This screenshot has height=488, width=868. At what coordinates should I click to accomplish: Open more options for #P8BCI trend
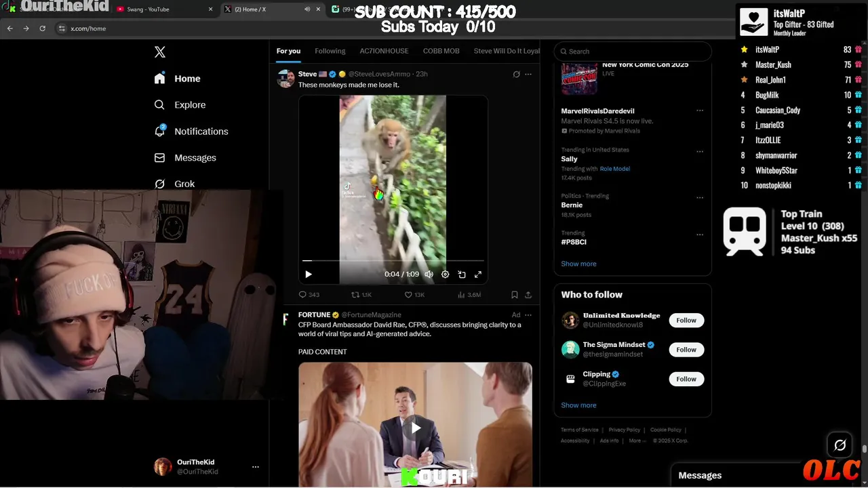(700, 235)
